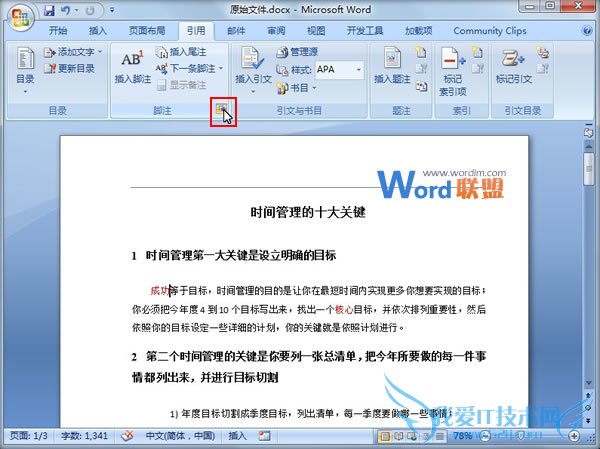Image resolution: width=600 pixels, height=449 pixels.
Task: Click 下一条脚注 button
Action: pos(185,69)
